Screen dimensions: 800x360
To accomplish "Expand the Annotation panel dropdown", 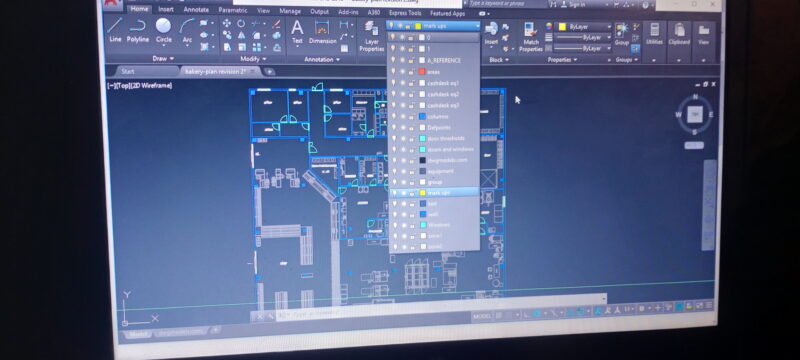I will click(x=322, y=60).
